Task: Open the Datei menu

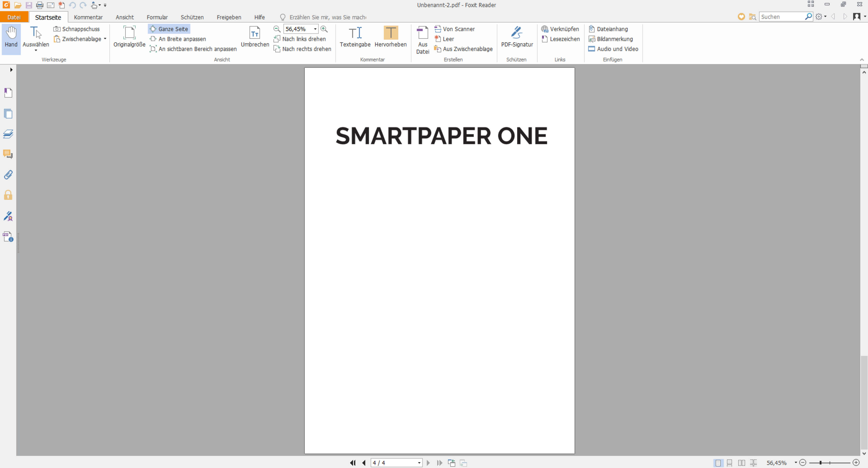Action: click(x=14, y=17)
